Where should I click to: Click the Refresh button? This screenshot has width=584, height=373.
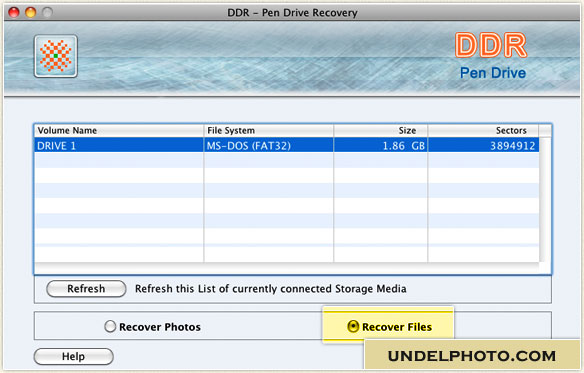(x=86, y=289)
